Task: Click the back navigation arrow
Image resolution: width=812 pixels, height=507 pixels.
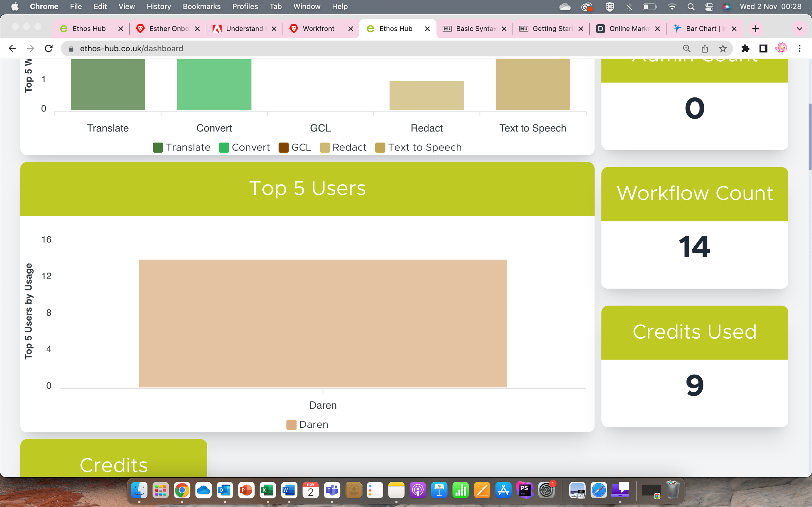Action: pyautogui.click(x=12, y=48)
